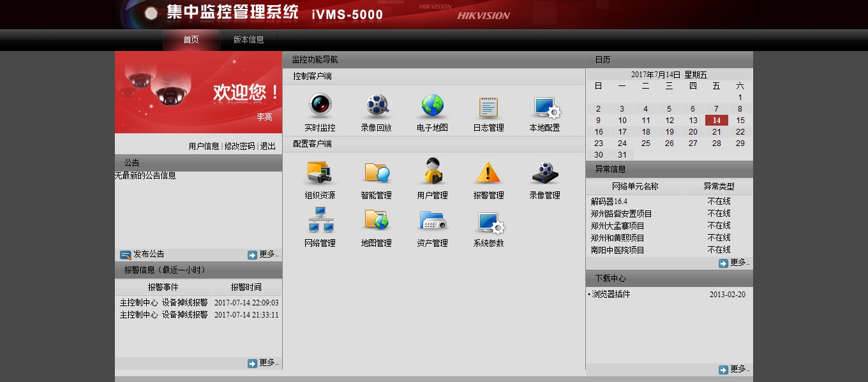Open 组织资源 organization resources icon
Image resolution: width=868 pixels, height=382 pixels.
[x=320, y=173]
